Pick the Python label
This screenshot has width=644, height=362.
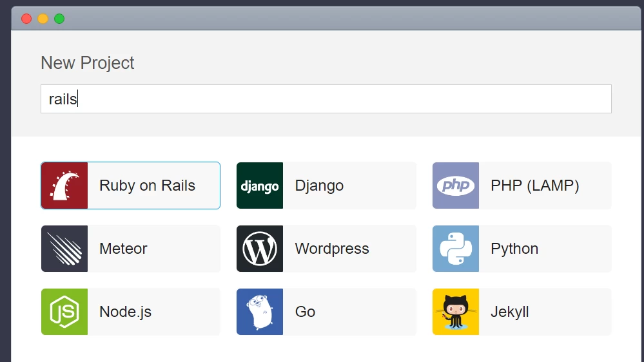pyautogui.click(x=514, y=249)
